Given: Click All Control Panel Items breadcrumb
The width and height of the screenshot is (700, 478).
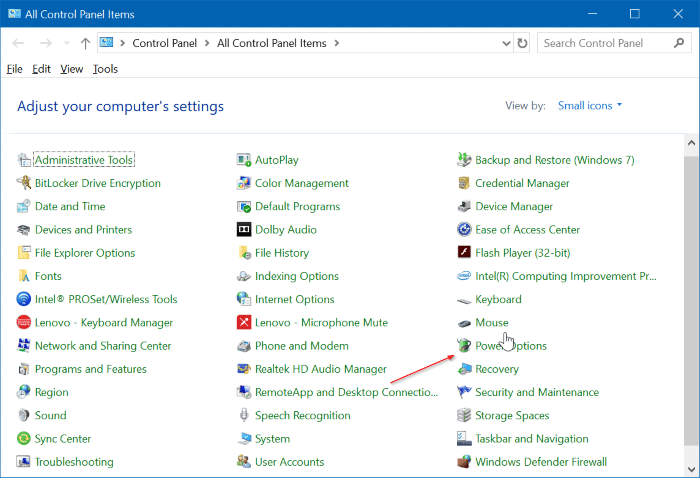Looking at the screenshot, I should point(271,43).
